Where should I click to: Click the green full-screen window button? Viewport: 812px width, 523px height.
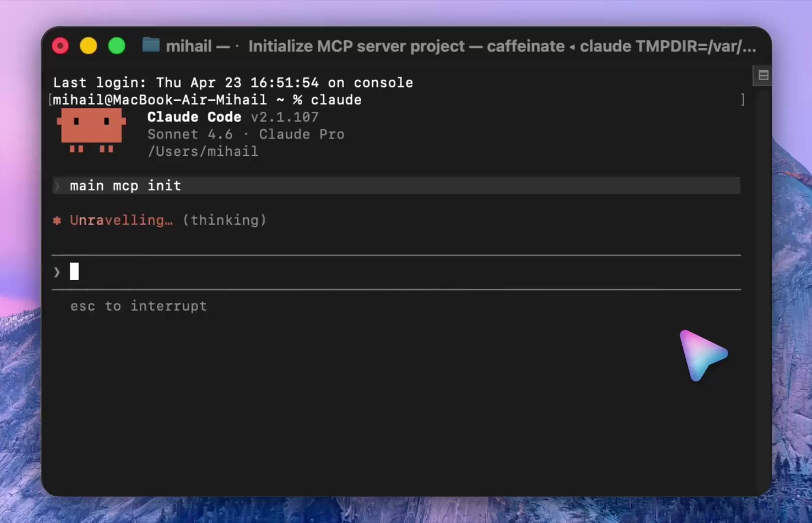point(117,46)
